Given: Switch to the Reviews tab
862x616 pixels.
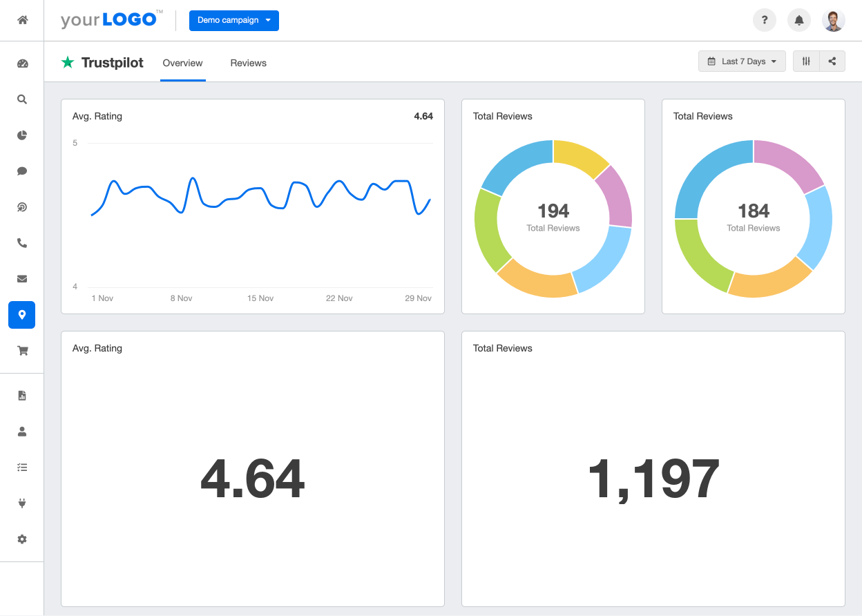Looking at the screenshot, I should pyautogui.click(x=248, y=63).
